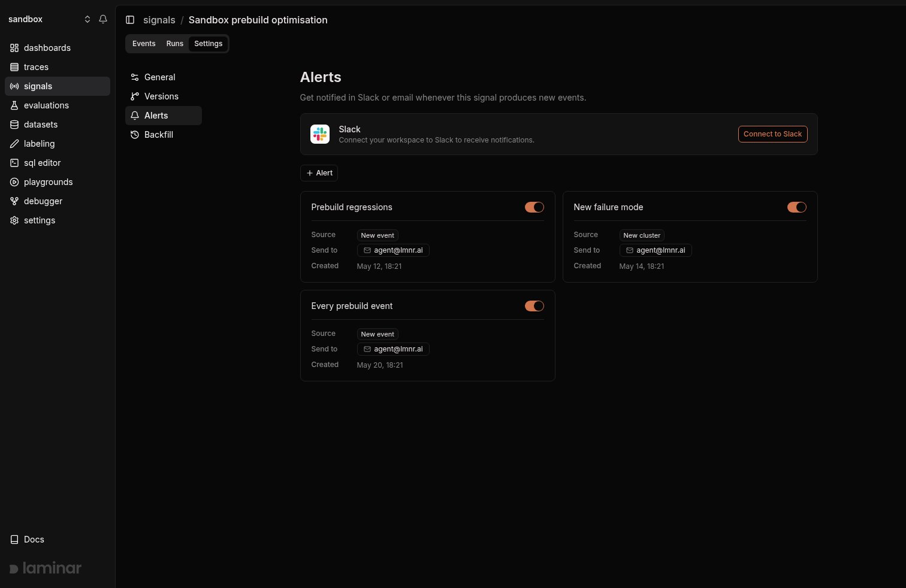This screenshot has width=906, height=588.
Task: Open Backfill settings section
Action: point(164,135)
